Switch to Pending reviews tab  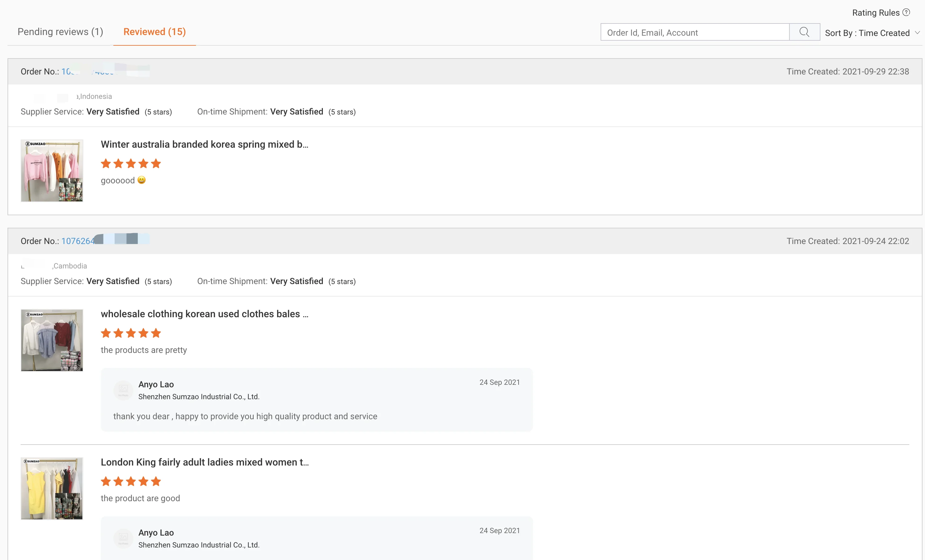coord(60,32)
